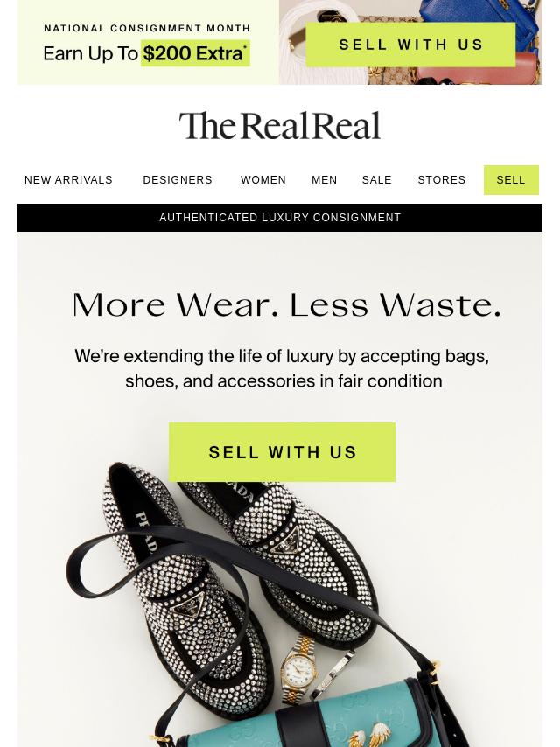The width and height of the screenshot is (560, 747).
Task: Click the green SELL nav button
Action: (x=511, y=180)
